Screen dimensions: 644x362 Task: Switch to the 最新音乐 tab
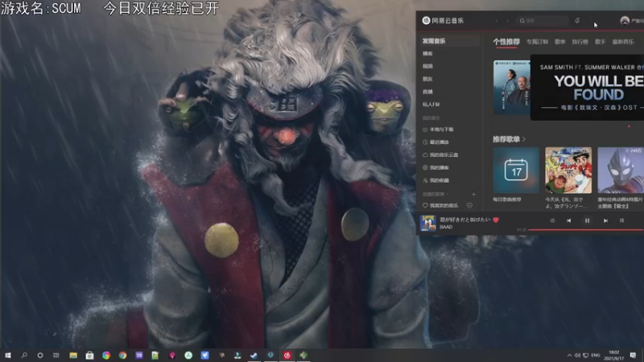tap(623, 42)
